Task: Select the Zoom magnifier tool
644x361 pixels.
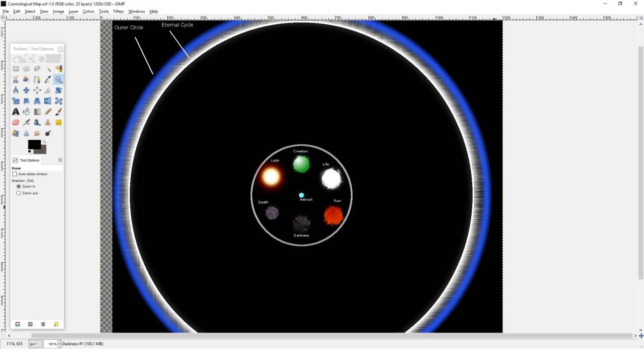Action: point(59,79)
